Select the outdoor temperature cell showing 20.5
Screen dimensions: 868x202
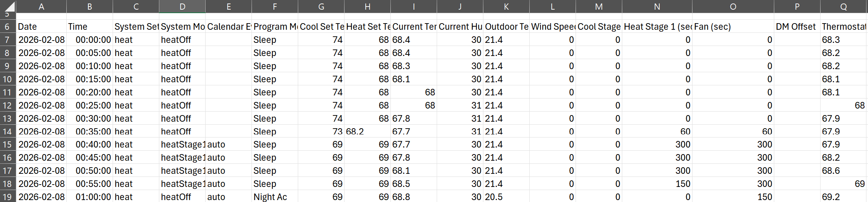click(506, 197)
